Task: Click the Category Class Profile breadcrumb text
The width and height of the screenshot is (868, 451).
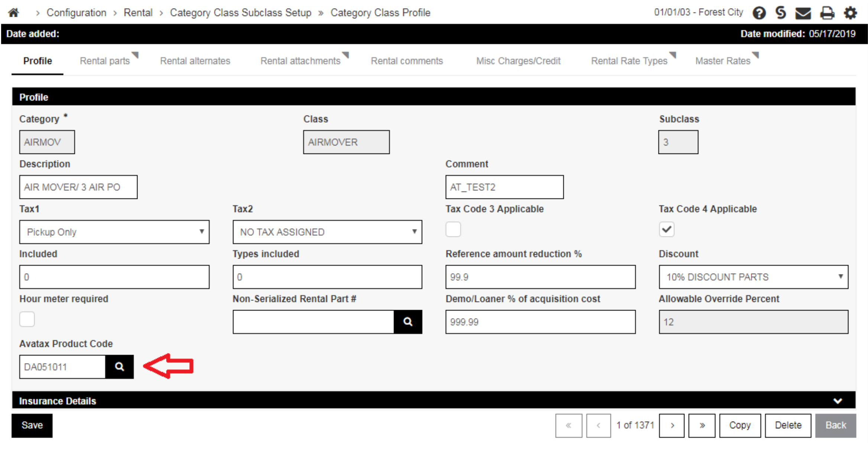Action: (380, 13)
